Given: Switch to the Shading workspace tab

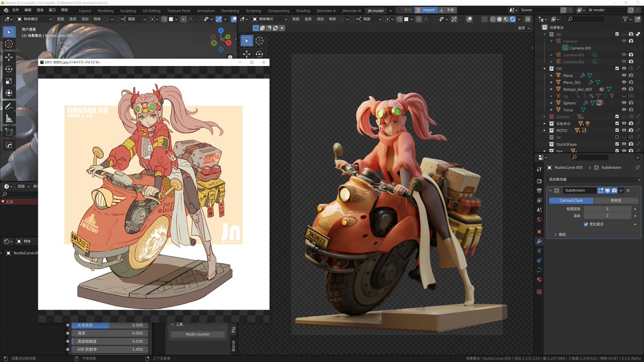Looking at the screenshot, I should click(x=303, y=11).
